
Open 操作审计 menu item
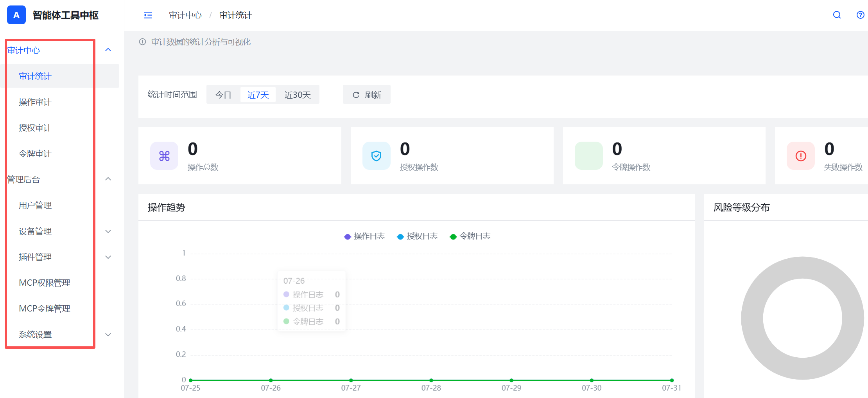tap(59, 102)
